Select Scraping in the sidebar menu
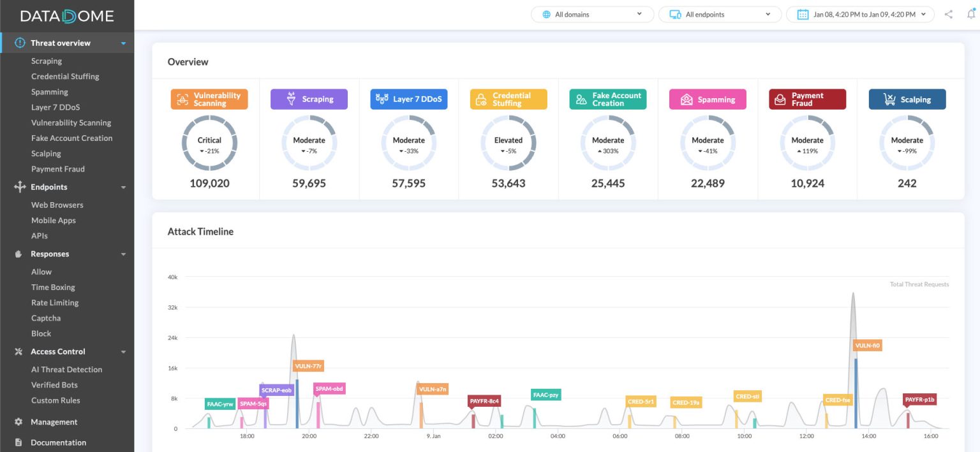 pyautogui.click(x=46, y=61)
